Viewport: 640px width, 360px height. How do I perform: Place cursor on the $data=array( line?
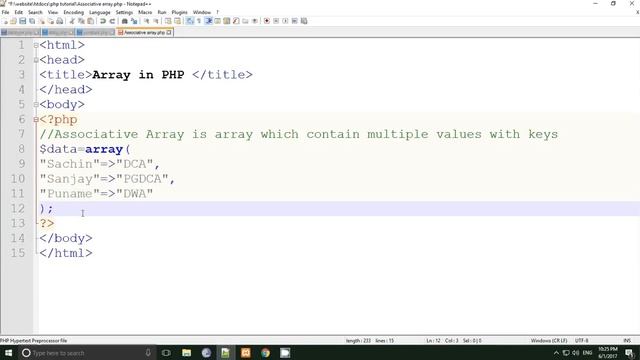click(x=85, y=149)
